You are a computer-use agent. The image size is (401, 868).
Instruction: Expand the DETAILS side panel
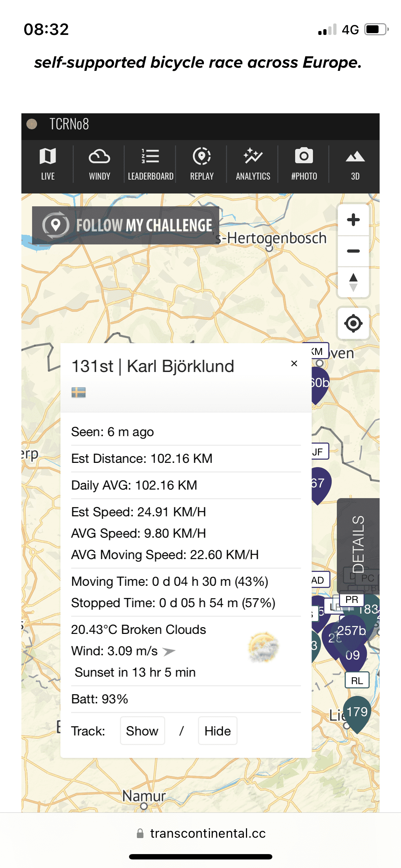358,544
